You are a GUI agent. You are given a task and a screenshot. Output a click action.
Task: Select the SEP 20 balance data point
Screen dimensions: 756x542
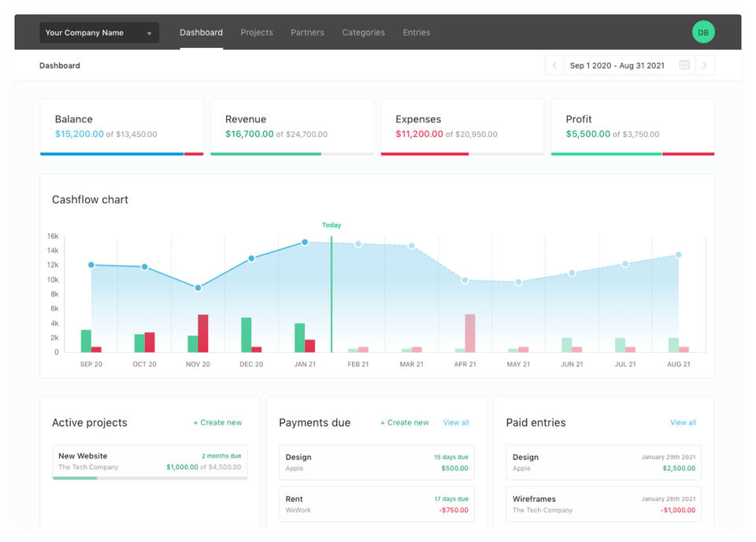pos(91,265)
